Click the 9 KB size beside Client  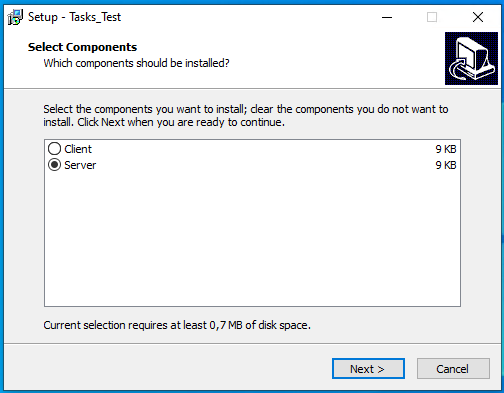pyautogui.click(x=446, y=149)
